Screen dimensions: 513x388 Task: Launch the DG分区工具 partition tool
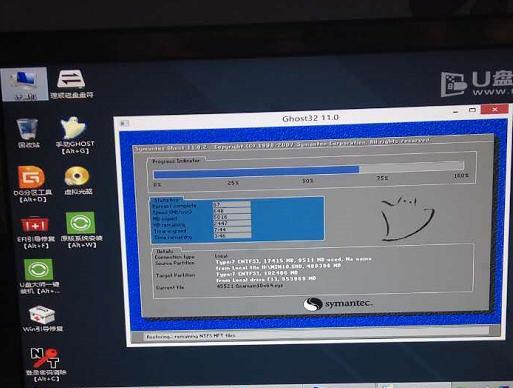[32, 184]
